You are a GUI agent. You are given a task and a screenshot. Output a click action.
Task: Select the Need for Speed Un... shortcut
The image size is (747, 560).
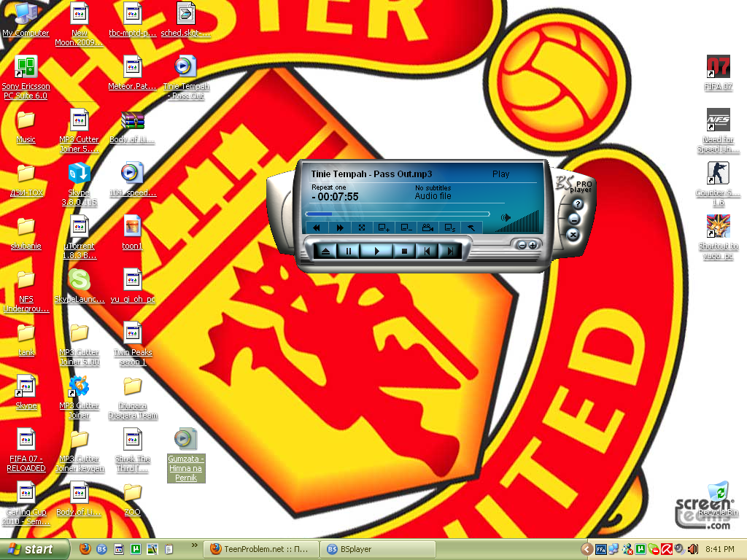tap(719, 131)
